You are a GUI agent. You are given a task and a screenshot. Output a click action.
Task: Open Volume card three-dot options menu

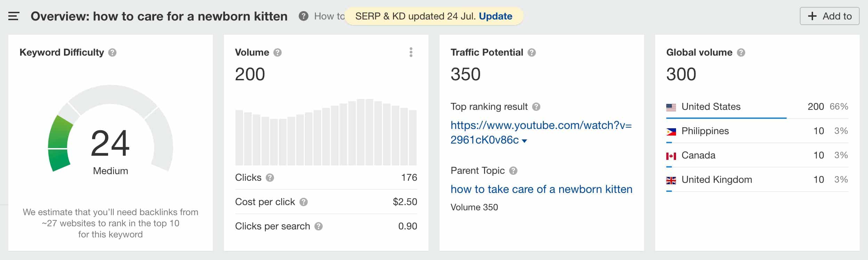(x=411, y=52)
